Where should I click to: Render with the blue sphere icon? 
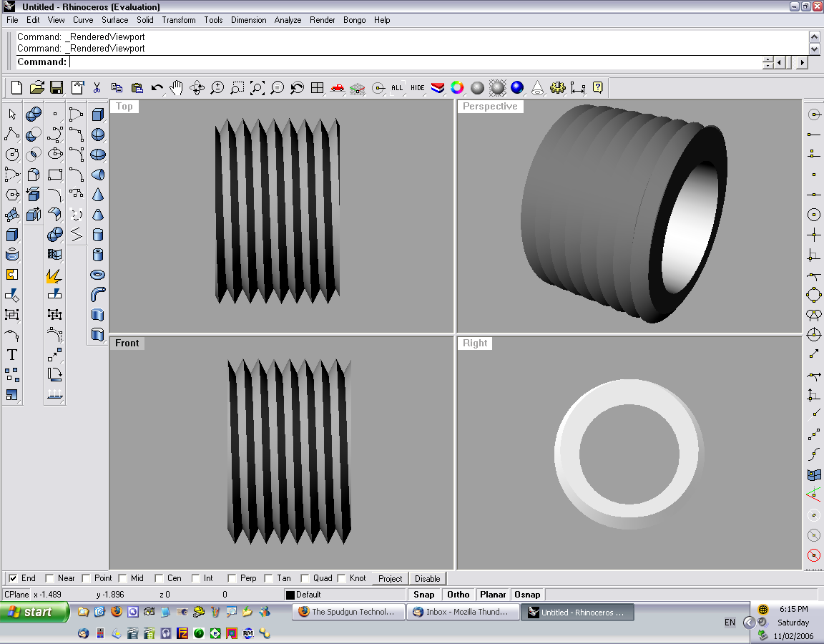click(517, 88)
